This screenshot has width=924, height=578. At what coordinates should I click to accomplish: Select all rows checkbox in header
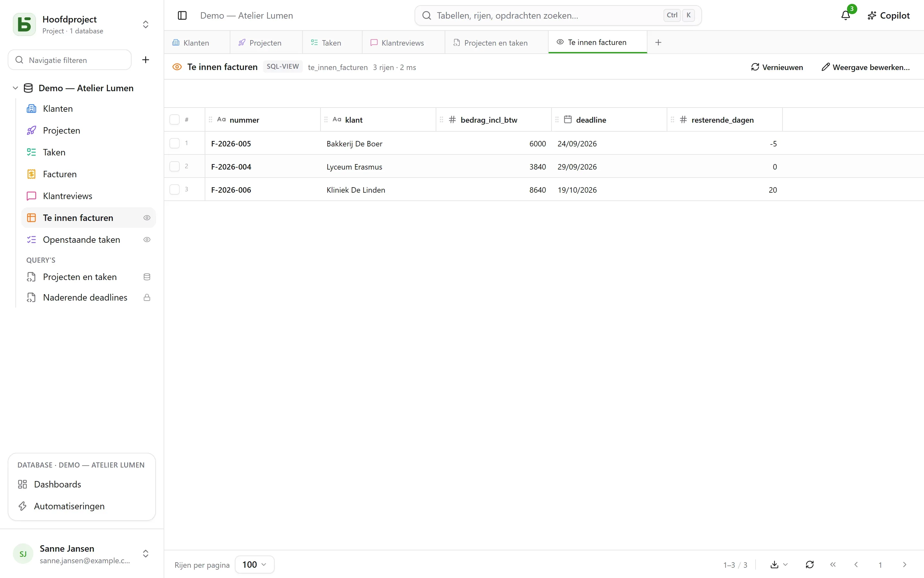[175, 120]
